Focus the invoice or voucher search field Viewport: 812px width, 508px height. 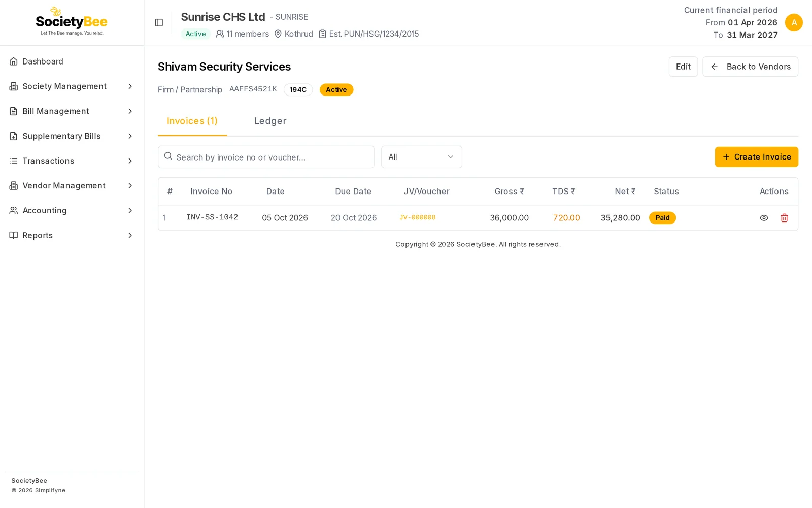point(266,157)
